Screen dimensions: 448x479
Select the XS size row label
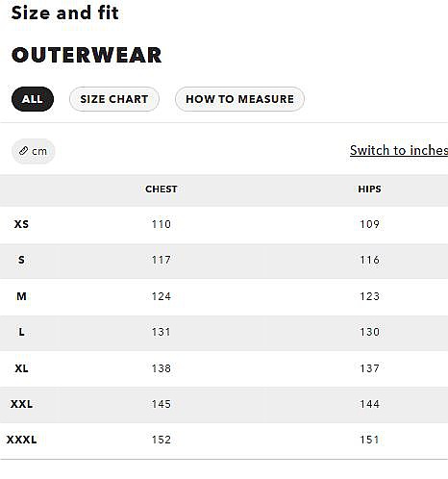21,224
